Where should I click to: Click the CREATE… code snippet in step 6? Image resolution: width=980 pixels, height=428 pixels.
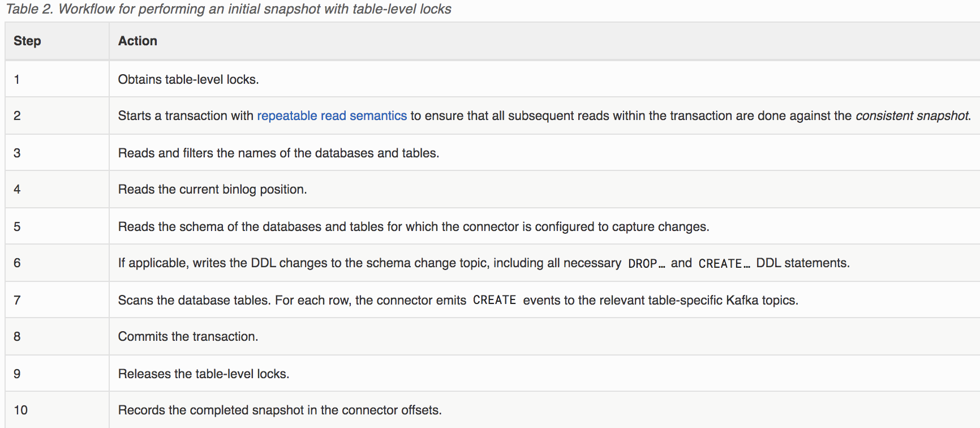point(724,263)
